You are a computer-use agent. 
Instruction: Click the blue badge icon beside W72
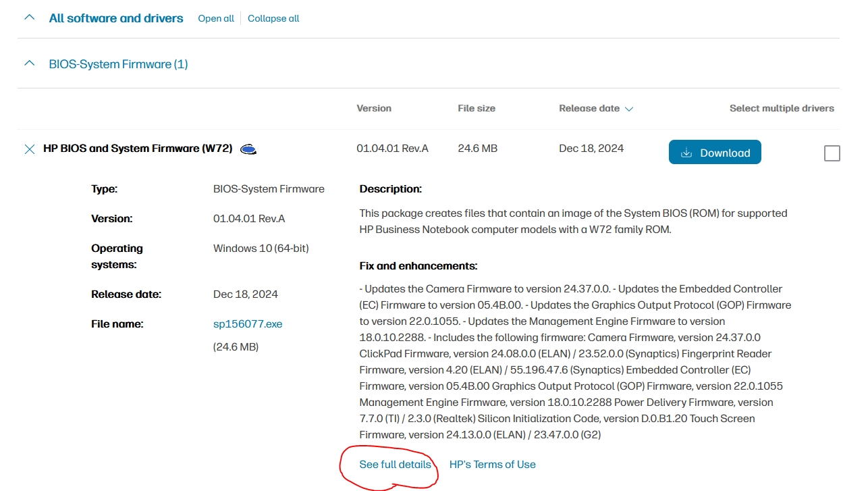pos(248,149)
